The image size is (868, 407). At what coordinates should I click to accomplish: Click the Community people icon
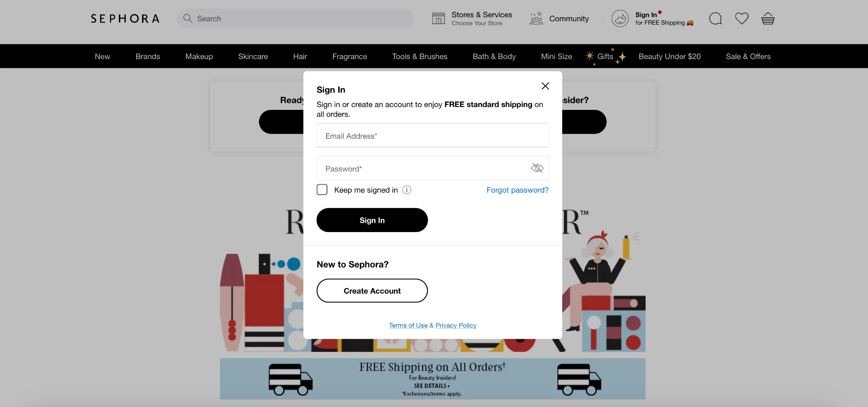click(x=536, y=19)
